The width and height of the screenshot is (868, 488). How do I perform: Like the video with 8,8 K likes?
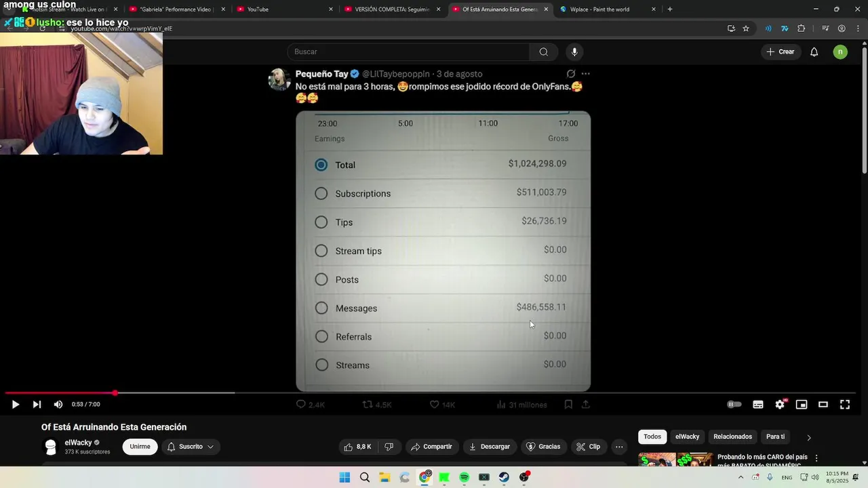coord(357,447)
